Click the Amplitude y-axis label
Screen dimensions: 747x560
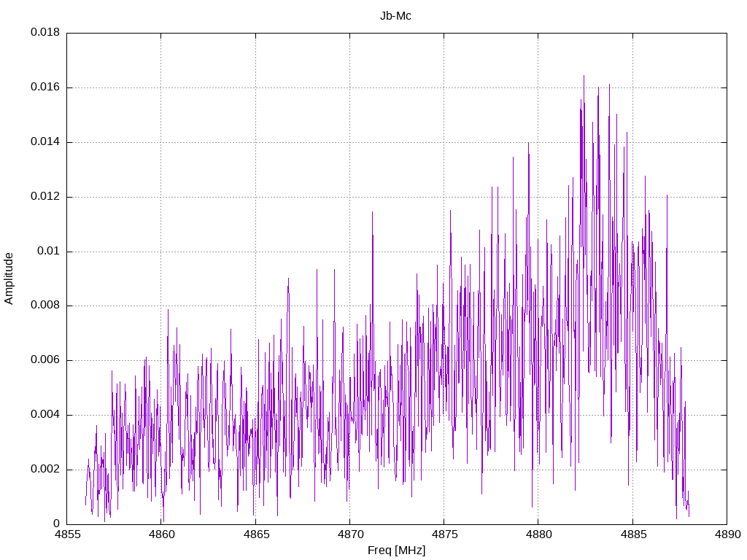point(9,279)
